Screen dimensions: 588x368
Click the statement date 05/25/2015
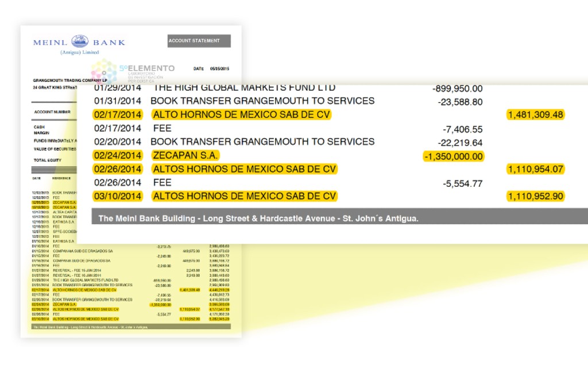pos(220,68)
